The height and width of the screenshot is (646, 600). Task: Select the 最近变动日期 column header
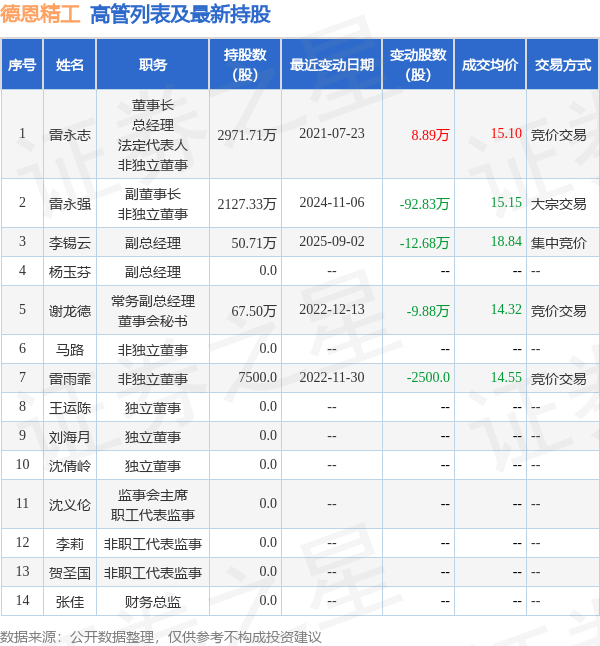pyautogui.click(x=332, y=65)
